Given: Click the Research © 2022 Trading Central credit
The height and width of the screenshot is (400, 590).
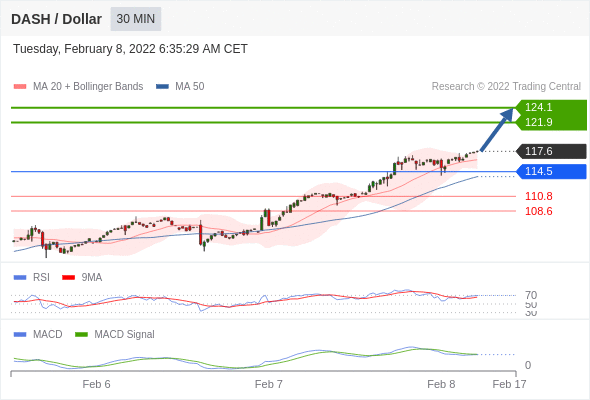Looking at the screenshot, I should (x=506, y=87).
